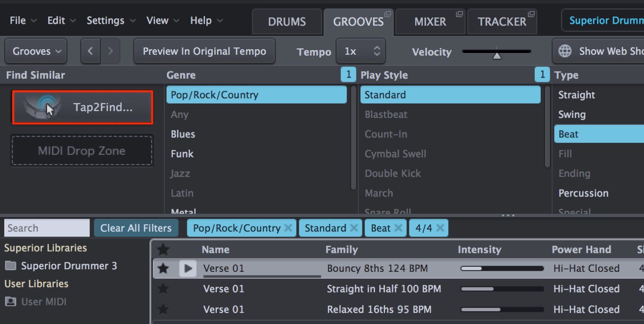Remove the Pop/Rock/Country filter tag

(x=288, y=228)
